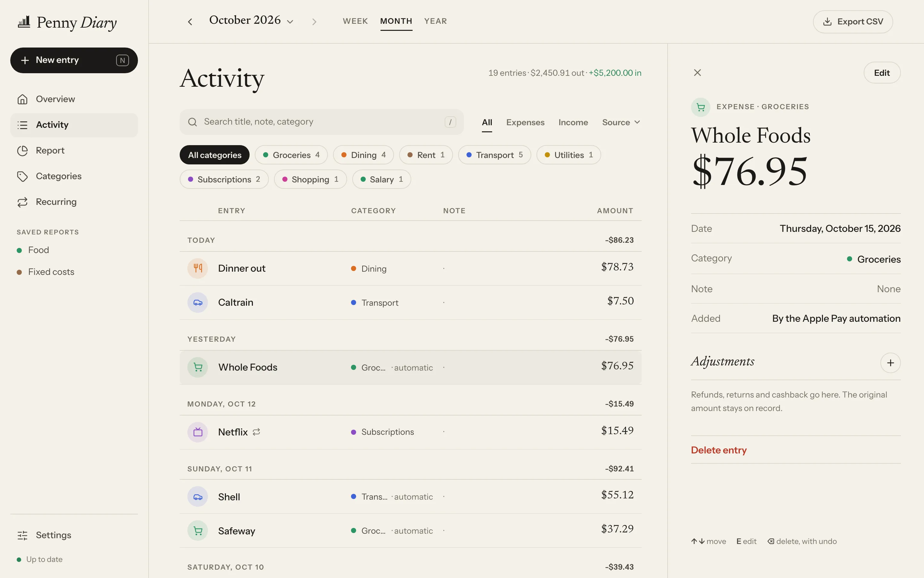
Task: Click the Dinner out fork icon
Action: (197, 268)
